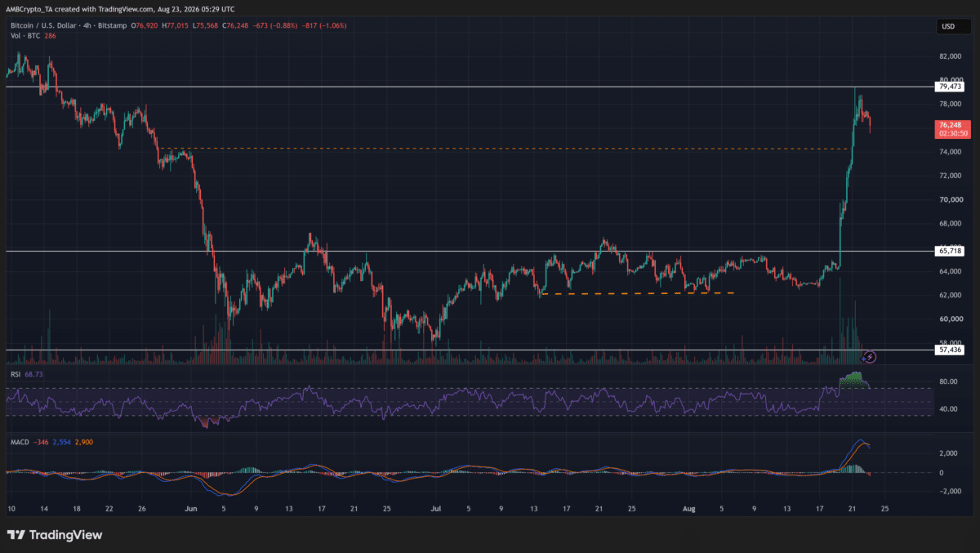This screenshot has height=553, width=980.
Task: Click the MACD indicator label
Action: tap(20, 442)
